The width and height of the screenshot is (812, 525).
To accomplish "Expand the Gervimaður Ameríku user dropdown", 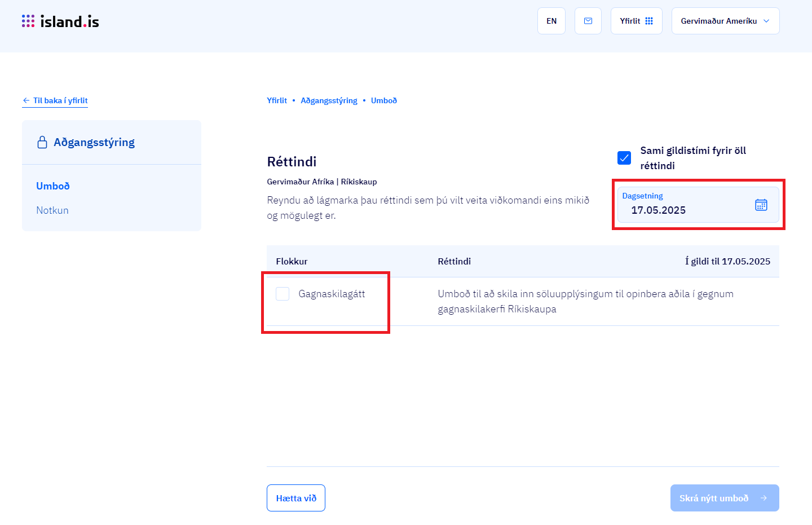I will tap(726, 21).
